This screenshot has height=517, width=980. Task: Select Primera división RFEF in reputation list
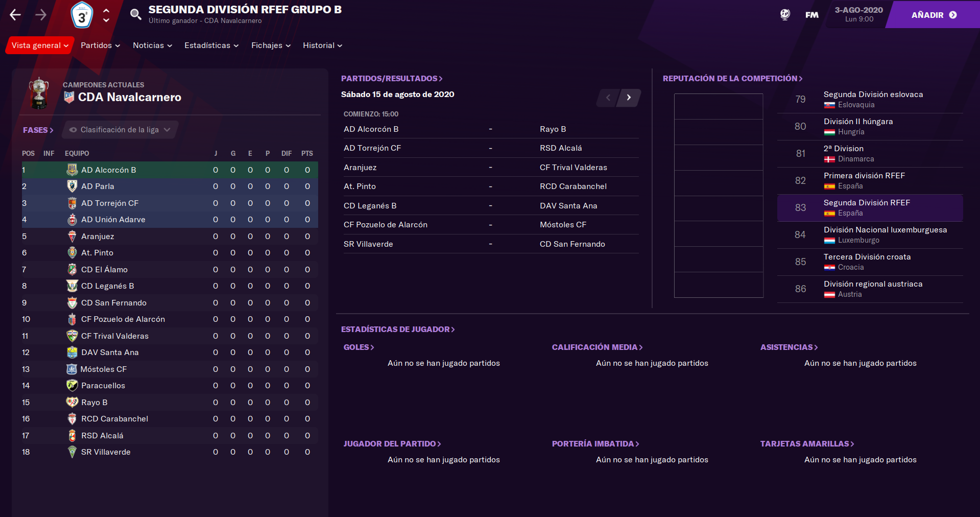pos(870,181)
